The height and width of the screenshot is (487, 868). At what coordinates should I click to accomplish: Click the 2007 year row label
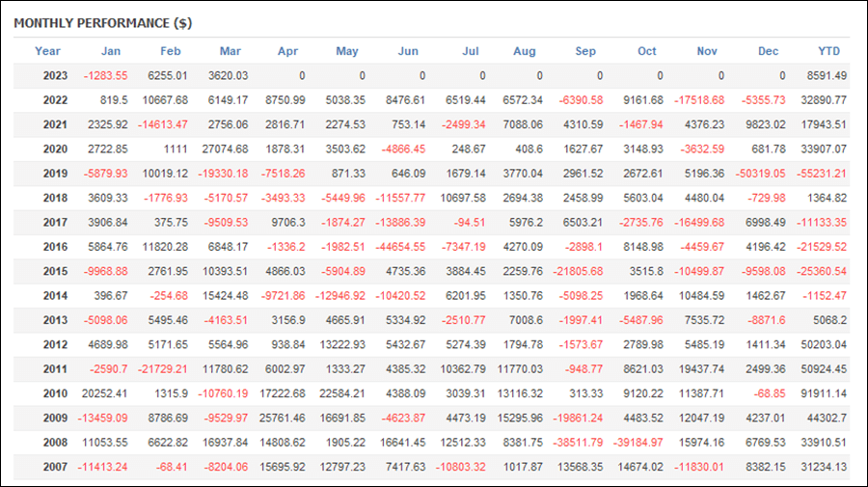55,467
